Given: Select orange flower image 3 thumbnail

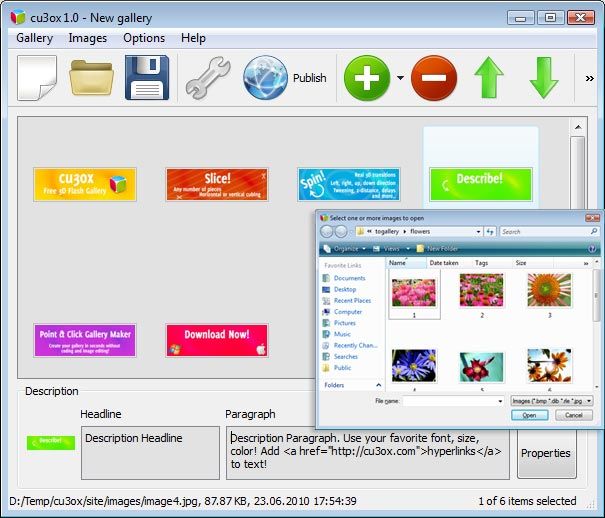Looking at the screenshot, I should tap(549, 290).
